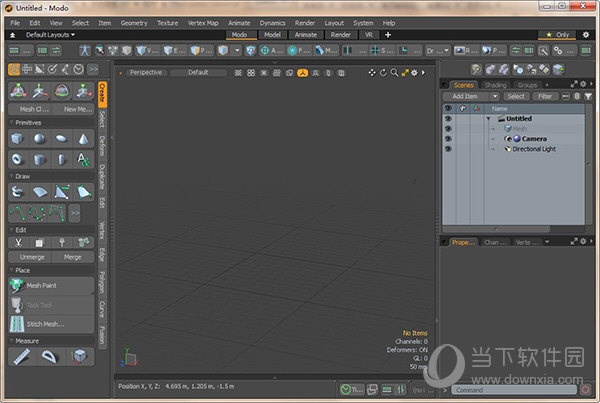
Task: Select the Protractor measure tool
Action: pos(51,357)
